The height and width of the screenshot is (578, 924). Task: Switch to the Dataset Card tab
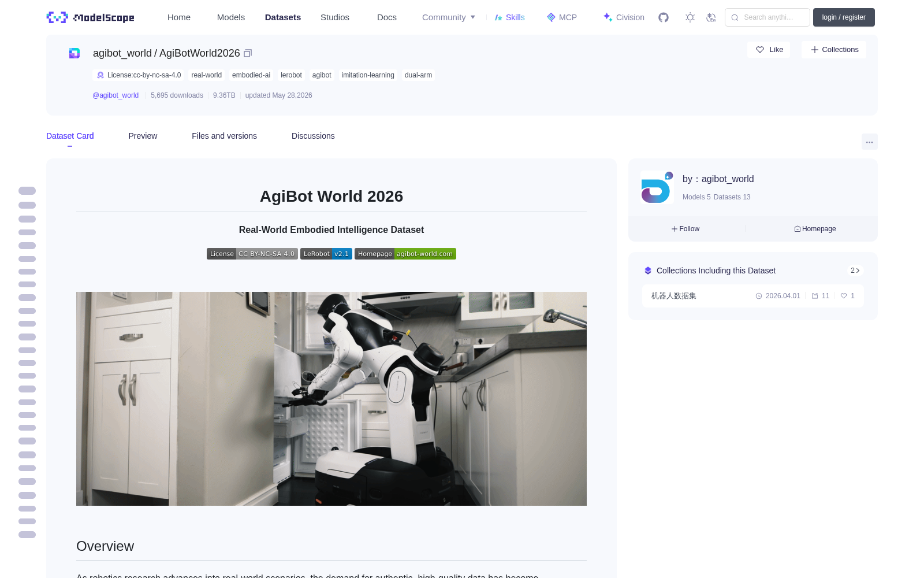(70, 136)
